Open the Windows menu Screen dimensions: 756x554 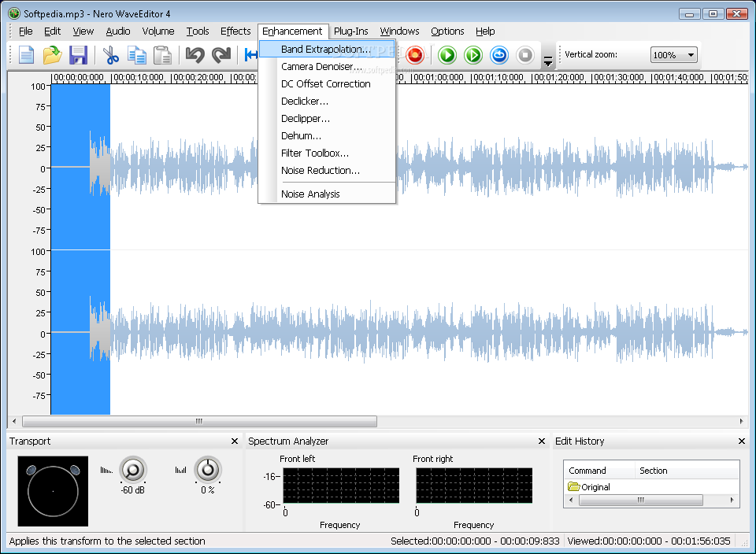400,31
